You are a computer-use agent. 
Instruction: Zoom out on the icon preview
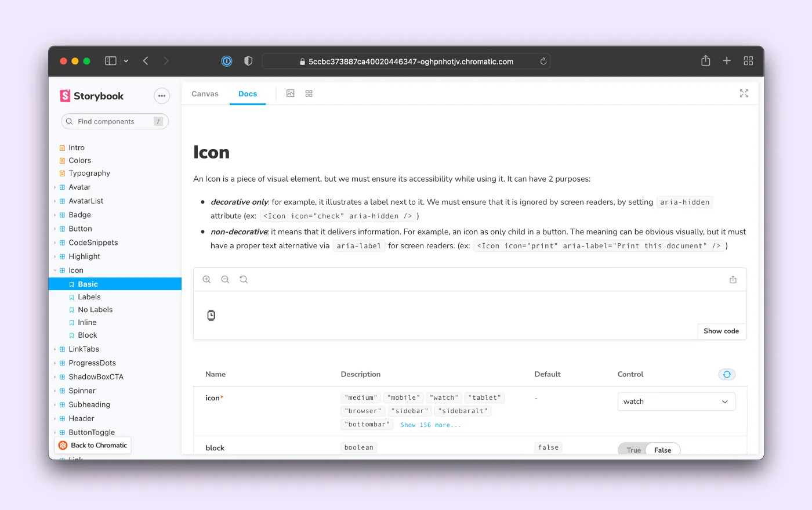(225, 280)
